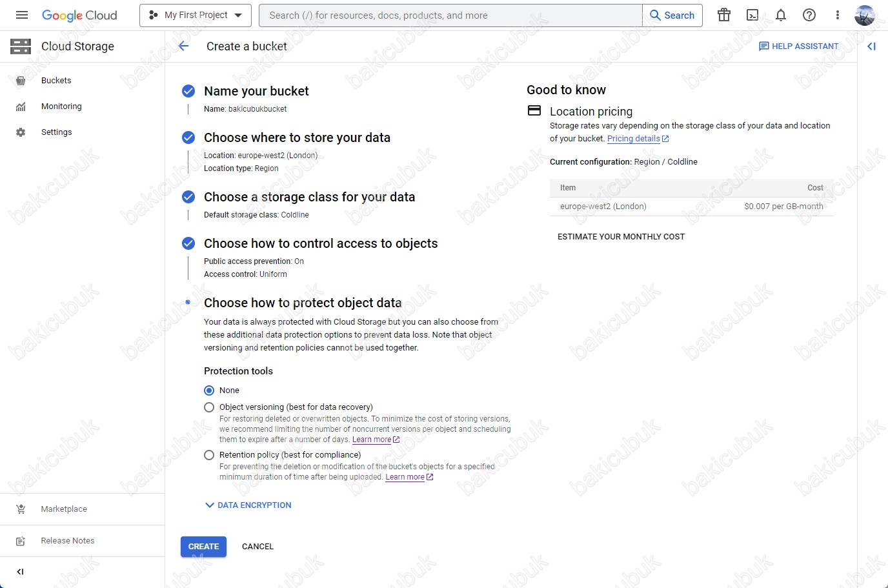Expand the Name your bucket step
Viewport: 888px width, 588px height.
(256, 91)
